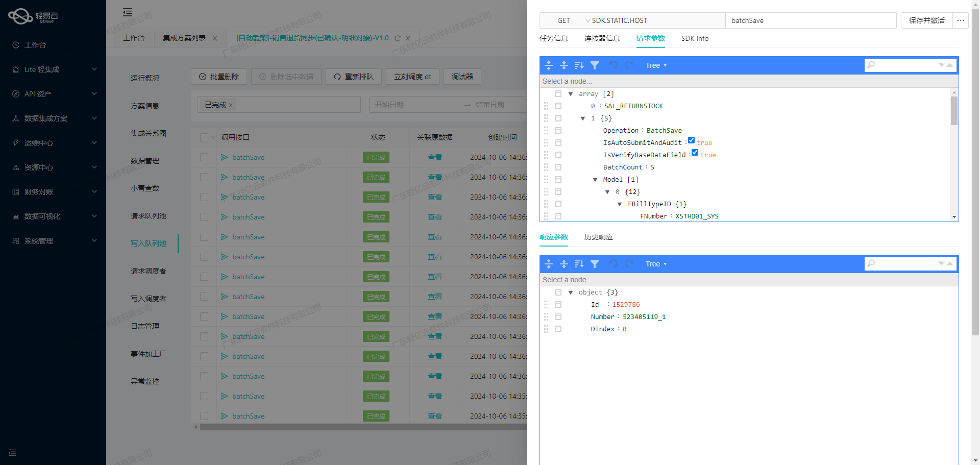The width and height of the screenshot is (980, 465).
Task: Click the 保存并激活 button
Action: click(x=926, y=20)
